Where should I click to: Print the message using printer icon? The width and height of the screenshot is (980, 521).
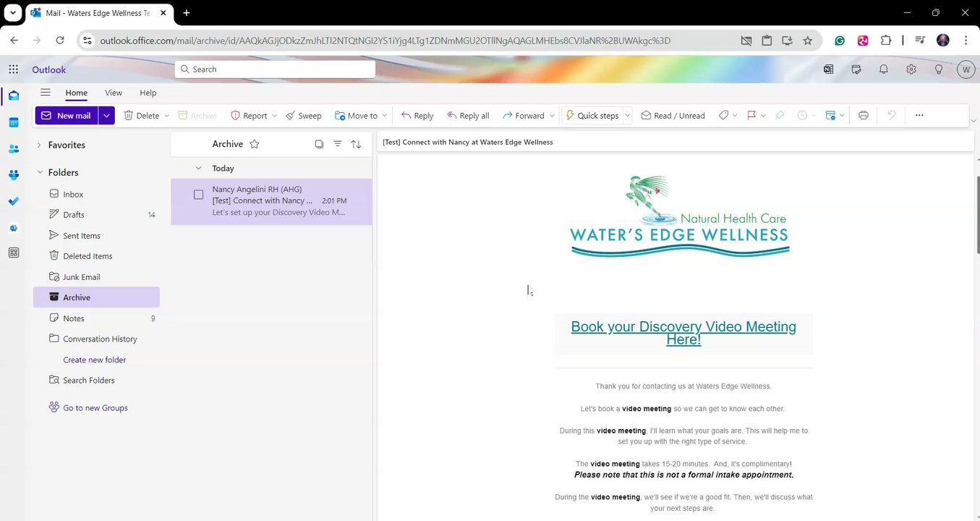click(x=863, y=115)
